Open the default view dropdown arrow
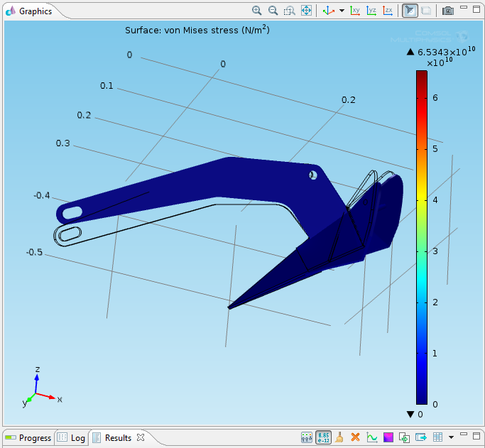 point(342,11)
